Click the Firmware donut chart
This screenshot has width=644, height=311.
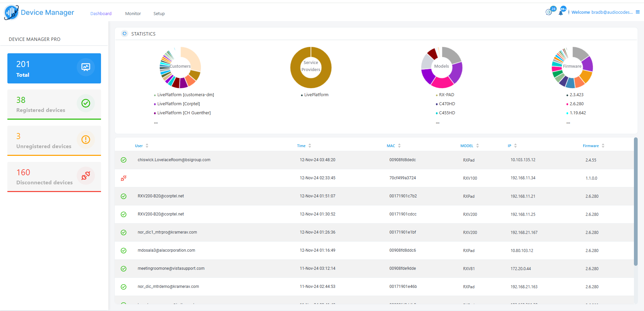[572, 67]
